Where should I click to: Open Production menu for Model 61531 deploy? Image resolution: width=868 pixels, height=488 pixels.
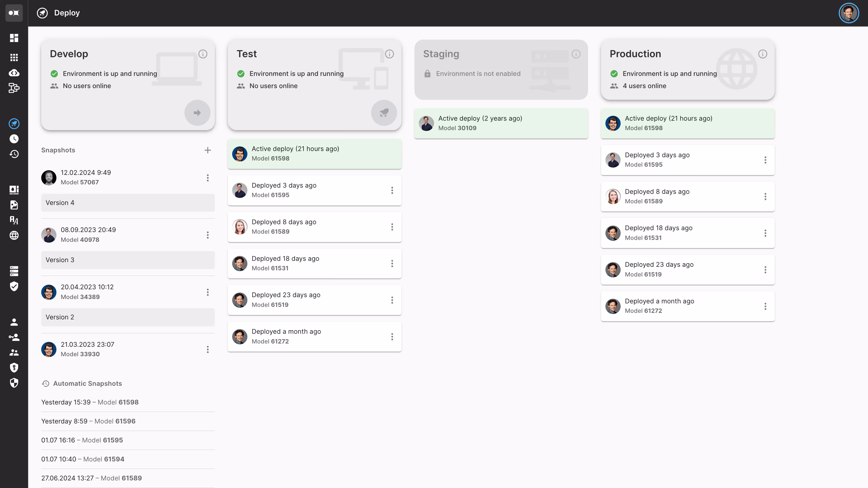tap(765, 233)
